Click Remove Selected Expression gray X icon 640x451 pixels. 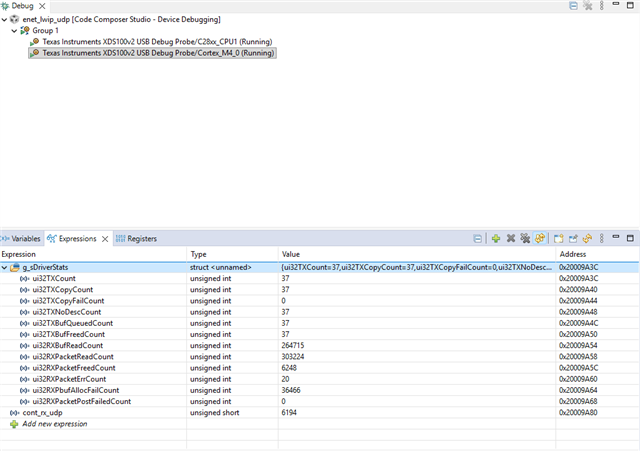tap(511, 238)
